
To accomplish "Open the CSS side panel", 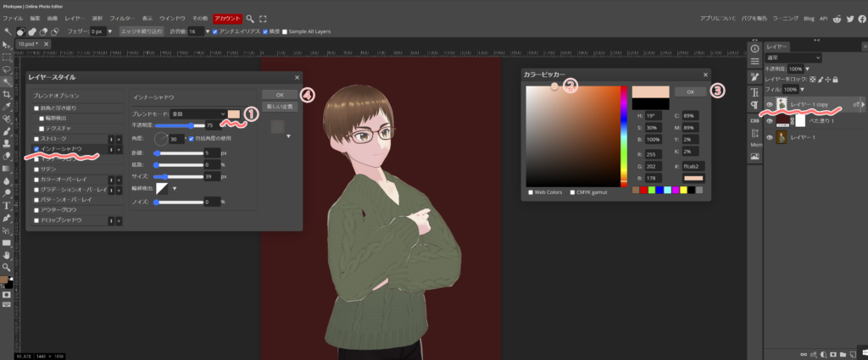I will tap(754, 120).
